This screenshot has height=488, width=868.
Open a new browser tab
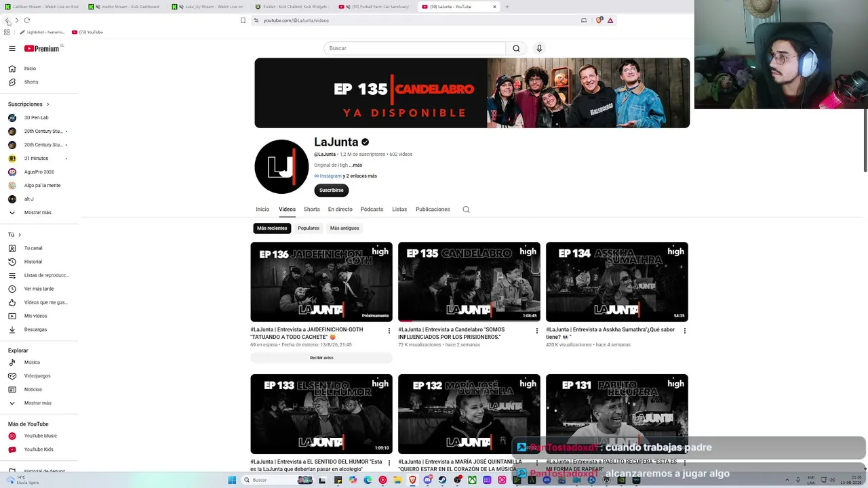coord(507,7)
